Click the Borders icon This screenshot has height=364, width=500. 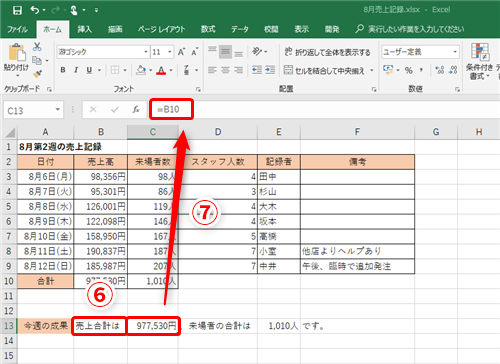(x=115, y=70)
